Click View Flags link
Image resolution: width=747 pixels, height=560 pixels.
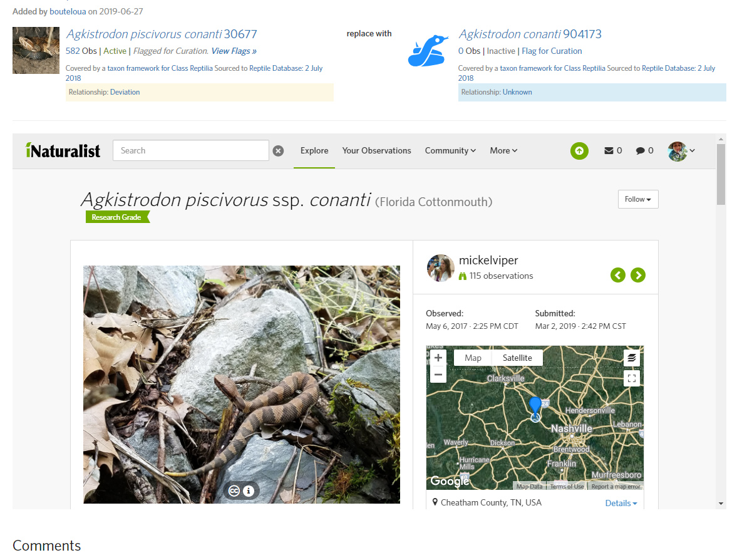coord(234,51)
